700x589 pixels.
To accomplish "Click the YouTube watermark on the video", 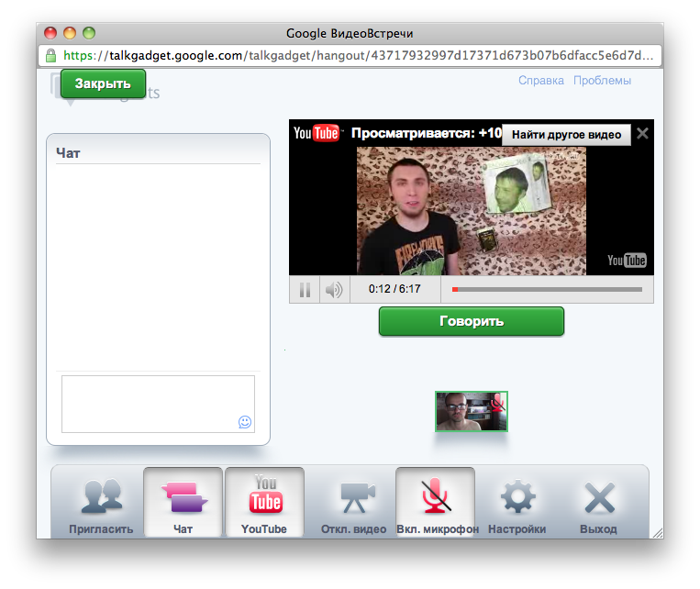I will click(627, 261).
